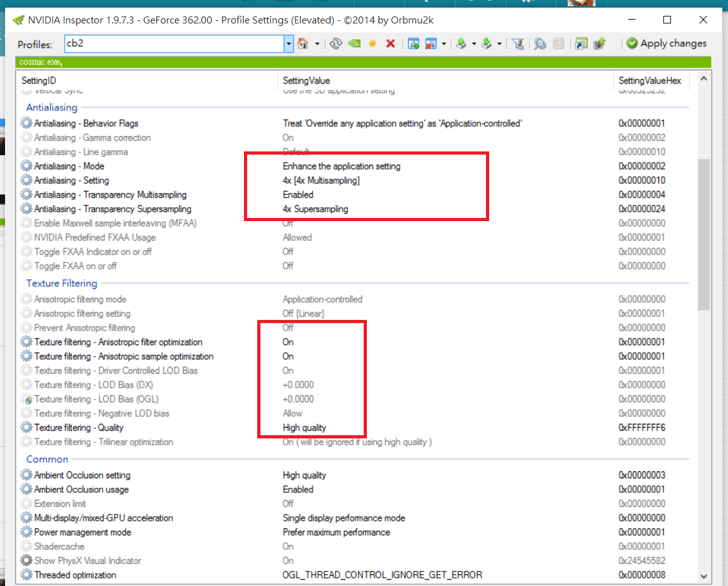
Task: Click the gear icon for Power management mode
Action: (27, 532)
